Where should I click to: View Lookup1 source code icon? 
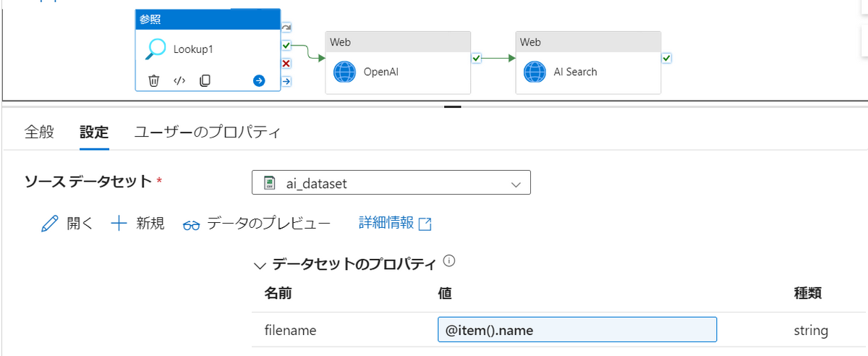pyautogui.click(x=179, y=80)
